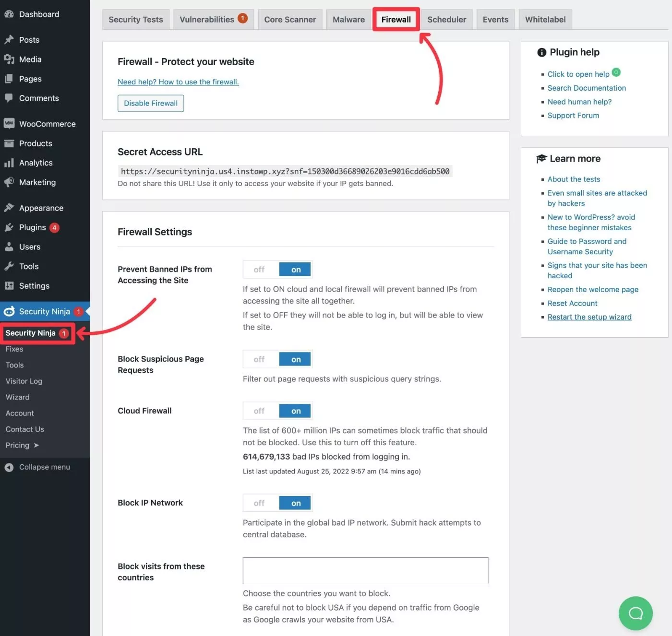
Task: Switch on the Cloud Firewall setting
Action: click(296, 411)
